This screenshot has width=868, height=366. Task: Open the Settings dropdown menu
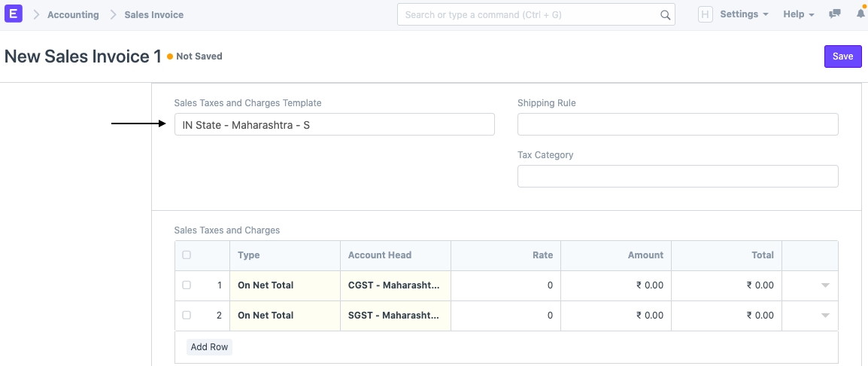pyautogui.click(x=743, y=14)
